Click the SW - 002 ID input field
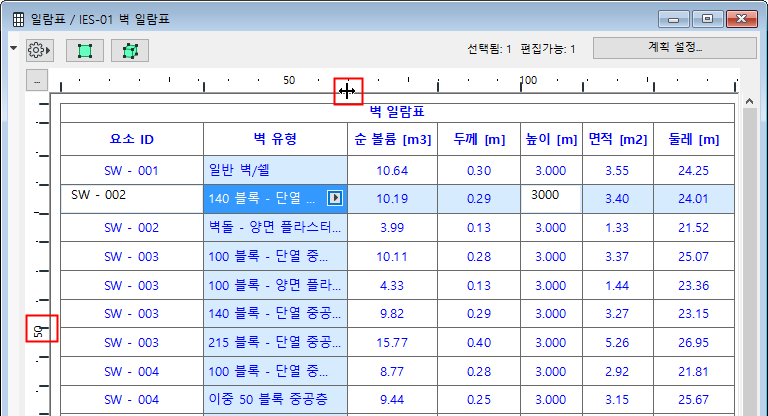 (132, 199)
